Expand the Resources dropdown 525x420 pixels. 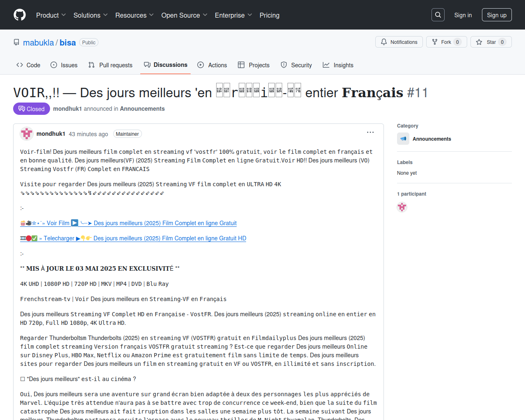coord(135,15)
